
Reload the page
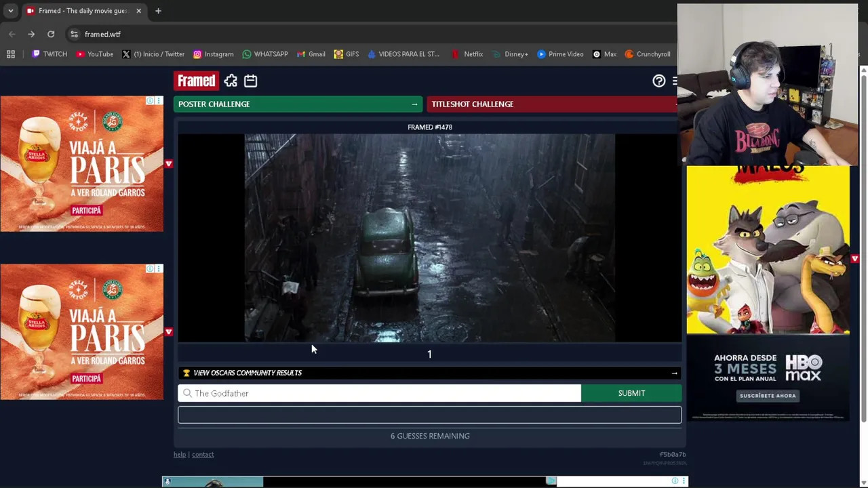coord(51,34)
